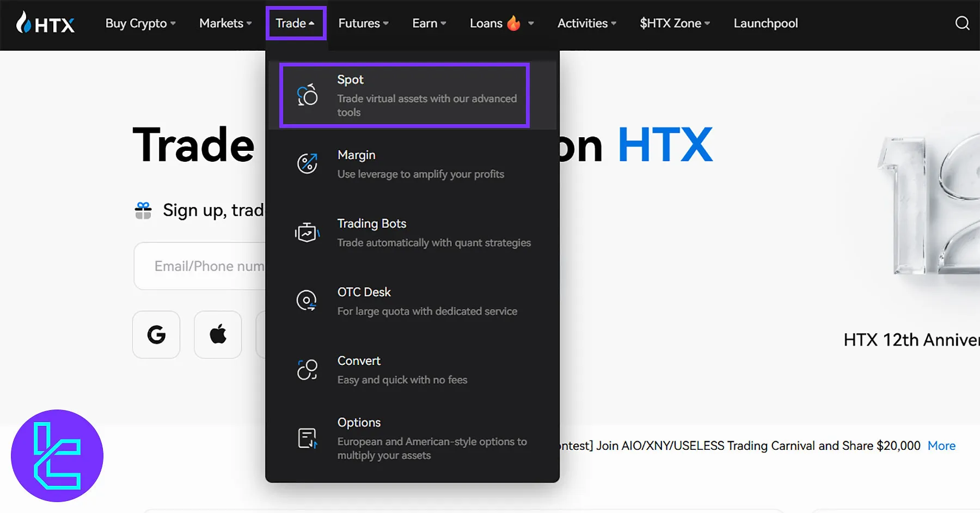Screen dimensions: 980x513
Task: Open the Launchpool page
Action: coord(765,23)
